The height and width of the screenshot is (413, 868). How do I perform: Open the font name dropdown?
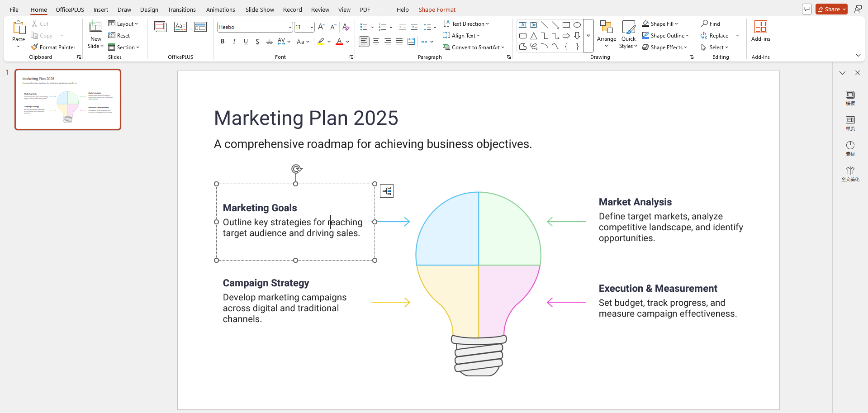click(x=290, y=27)
